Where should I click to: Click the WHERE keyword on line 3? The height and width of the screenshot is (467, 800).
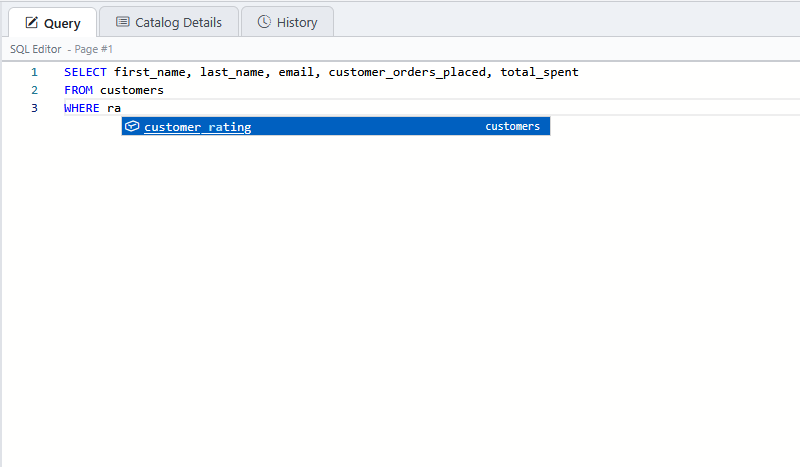click(82, 108)
